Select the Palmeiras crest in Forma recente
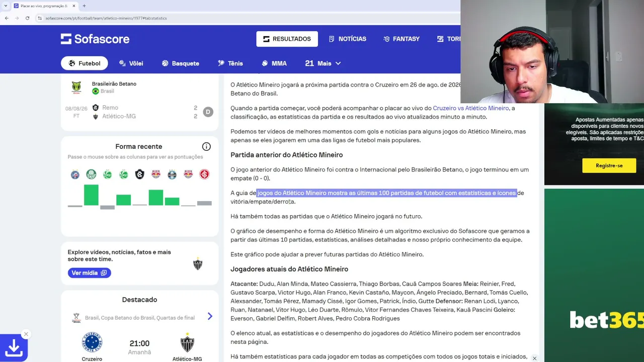Image resolution: width=644 pixels, height=362 pixels. [91, 174]
